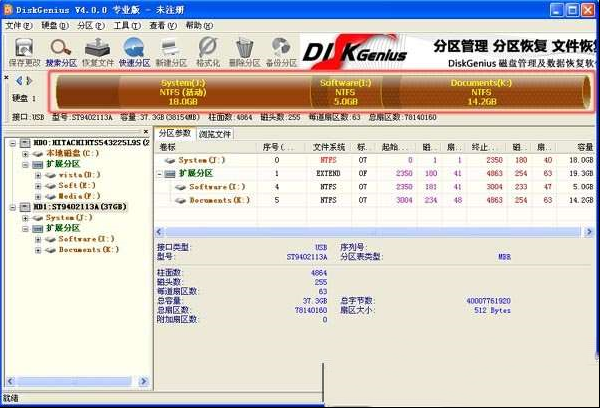Click the Serial No. (序号) column header

[281, 147]
